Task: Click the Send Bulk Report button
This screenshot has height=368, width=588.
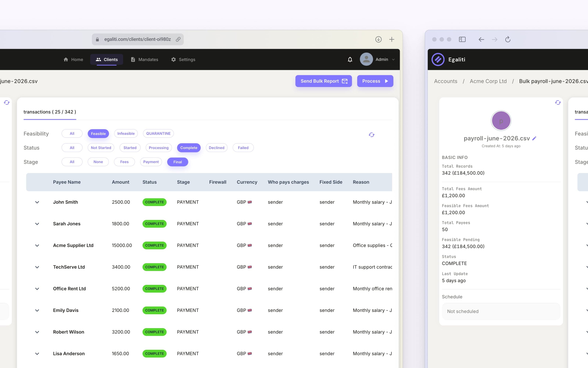Action: coord(323,81)
